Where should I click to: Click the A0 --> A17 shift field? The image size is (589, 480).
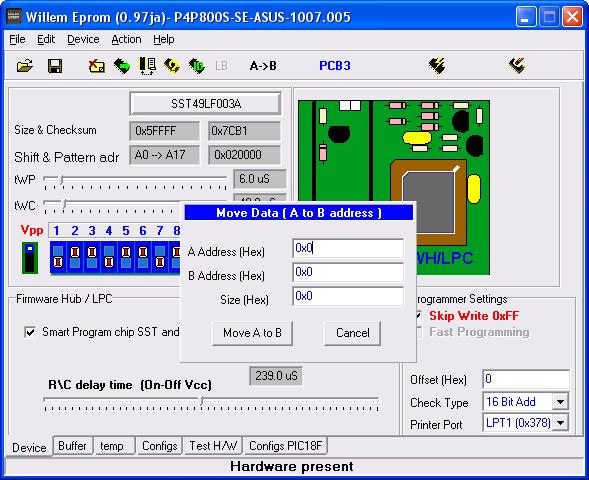pyautogui.click(x=164, y=155)
